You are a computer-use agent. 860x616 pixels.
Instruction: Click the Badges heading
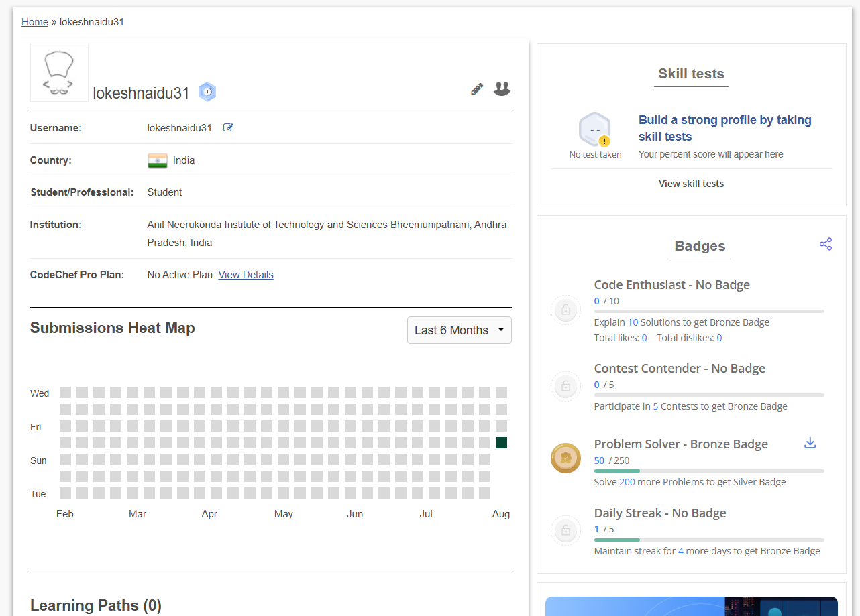pos(700,246)
